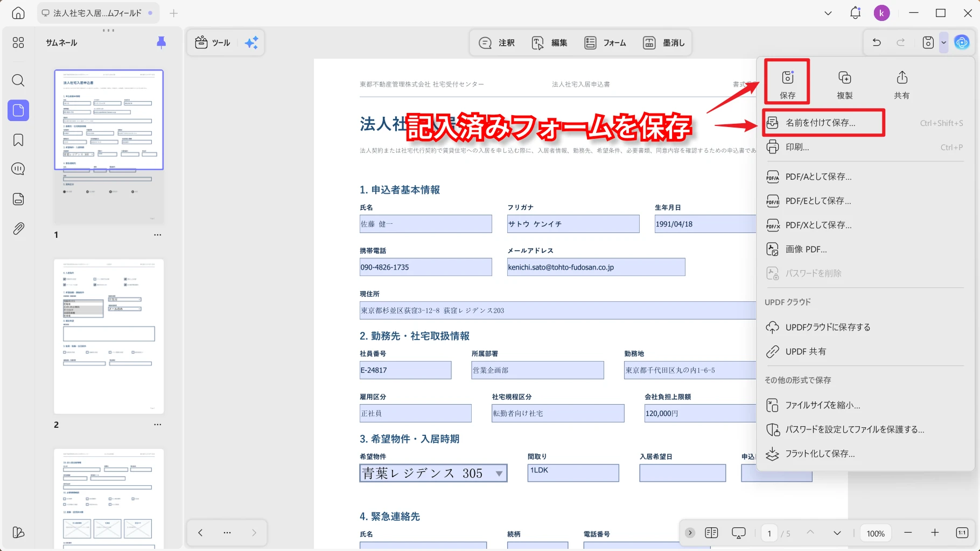
Task: Open bottom-left navigation more options
Action: click(227, 533)
